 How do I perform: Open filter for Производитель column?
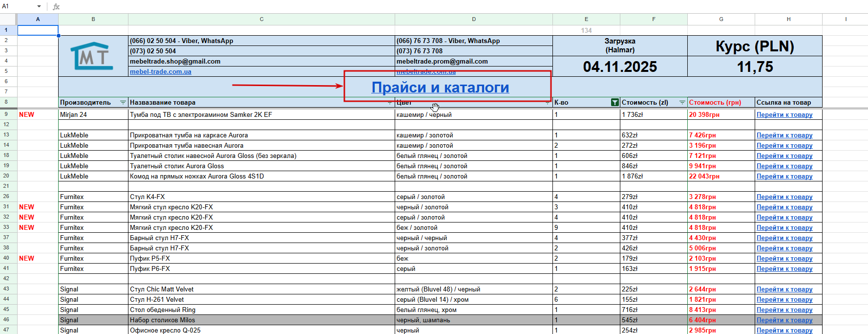(x=123, y=103)
